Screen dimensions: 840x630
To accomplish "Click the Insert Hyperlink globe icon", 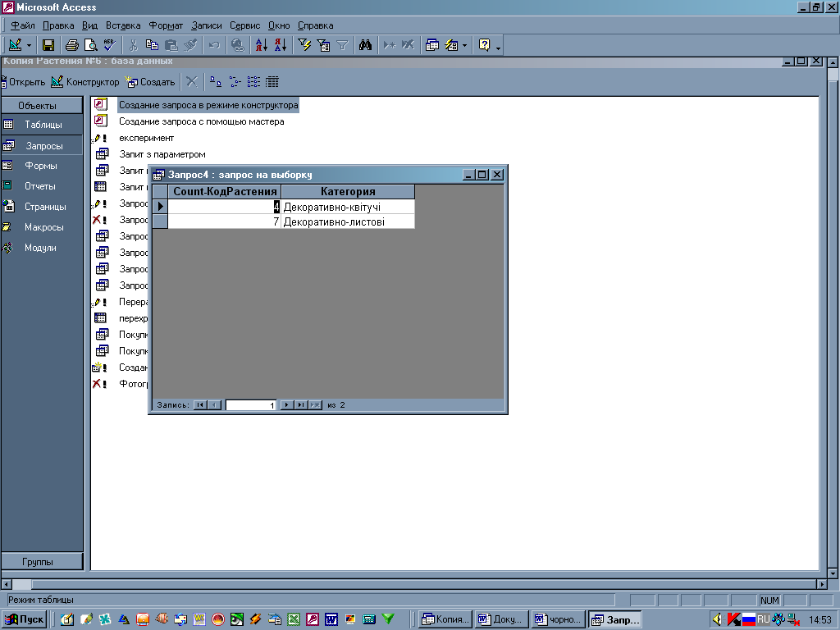I will [x=238, y=46].
